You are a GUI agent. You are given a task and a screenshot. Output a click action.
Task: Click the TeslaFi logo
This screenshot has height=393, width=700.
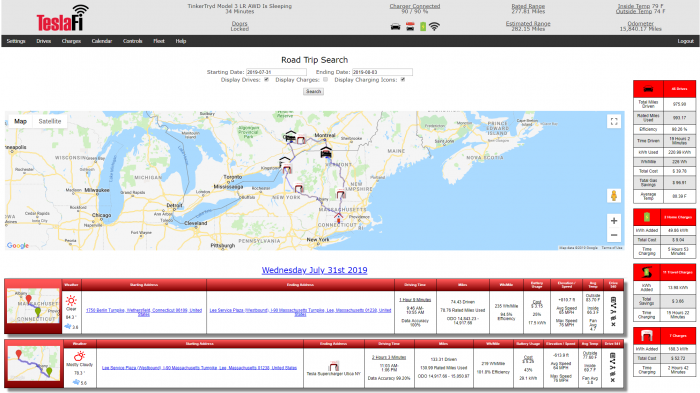point(62,19)
